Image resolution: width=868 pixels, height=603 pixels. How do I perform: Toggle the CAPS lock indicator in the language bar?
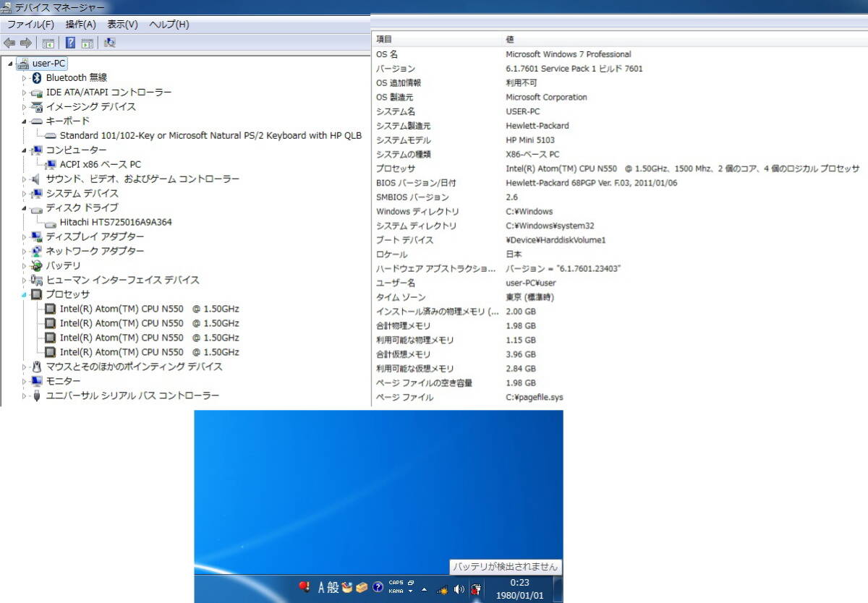(x=396, y=583)
